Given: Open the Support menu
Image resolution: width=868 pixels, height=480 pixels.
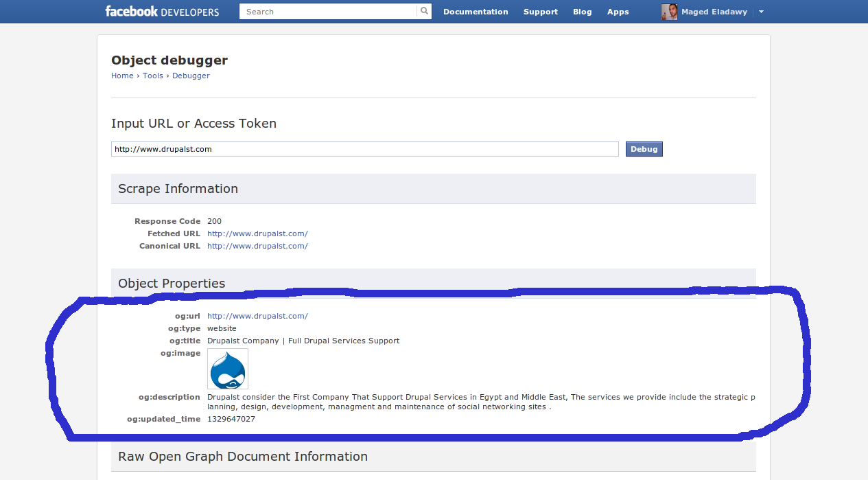Looking at the screenshot, I should [x=541, y=12].
